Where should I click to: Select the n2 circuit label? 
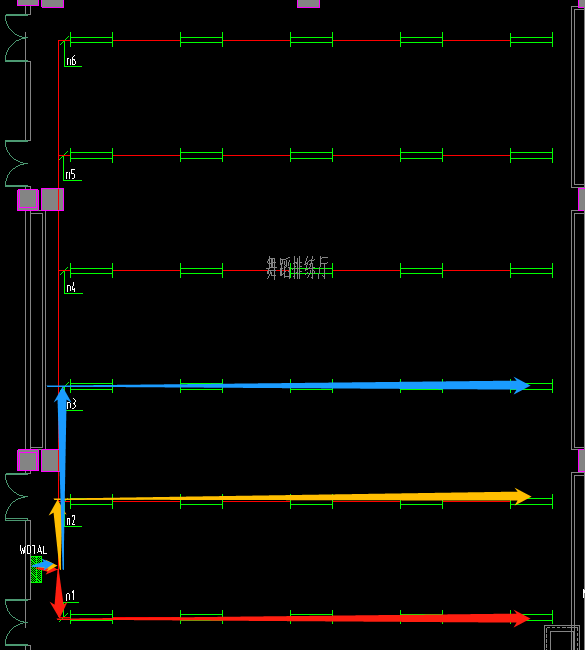click(x=70, y=520)
